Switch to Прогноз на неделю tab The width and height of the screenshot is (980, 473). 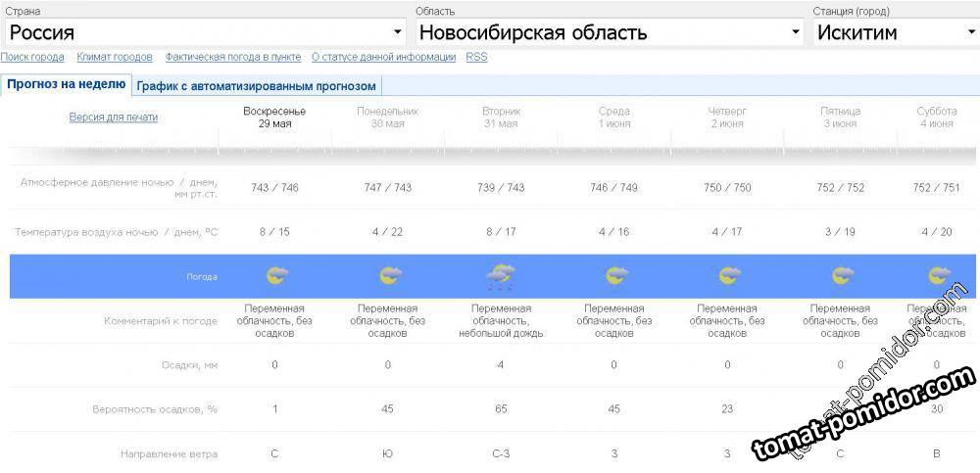coord(66,84)
